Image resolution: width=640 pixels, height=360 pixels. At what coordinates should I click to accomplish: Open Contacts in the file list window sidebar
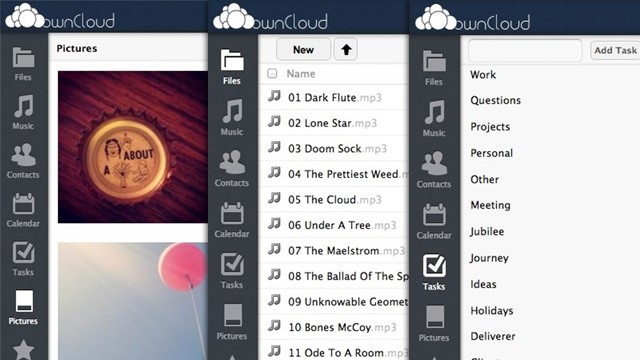[232, 168]
